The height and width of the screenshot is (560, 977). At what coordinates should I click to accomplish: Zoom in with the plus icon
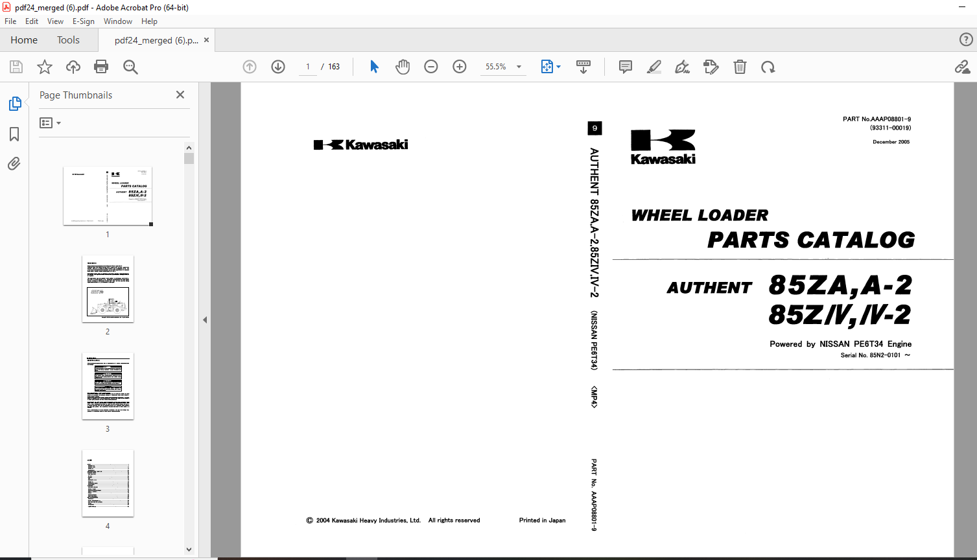coord(460,67)
